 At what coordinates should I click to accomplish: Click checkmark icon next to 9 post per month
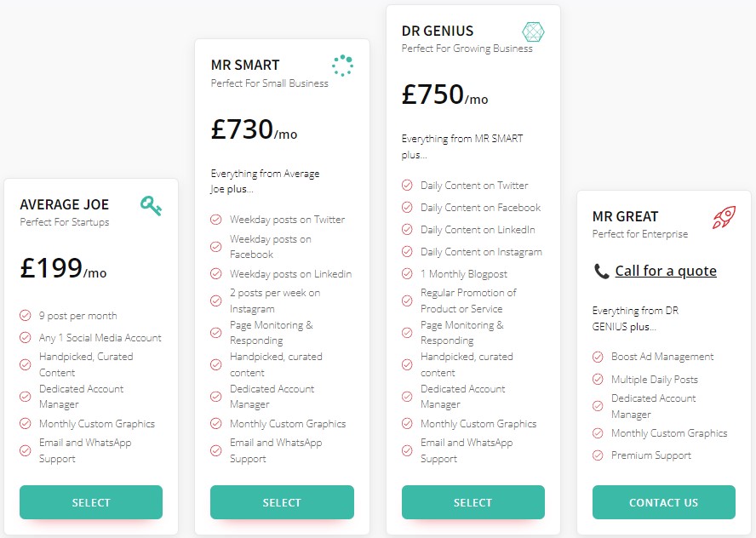coord(26,316)
